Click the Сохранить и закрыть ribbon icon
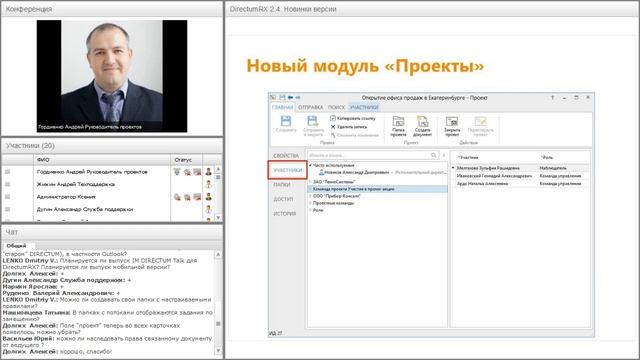The height and width of the screenshot is (360, 640). point(313,121)
